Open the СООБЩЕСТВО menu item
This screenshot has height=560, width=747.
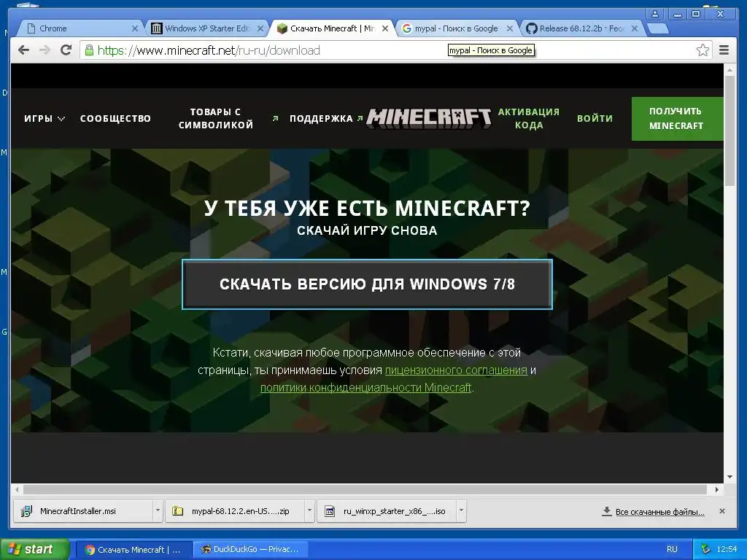point(115,119)
